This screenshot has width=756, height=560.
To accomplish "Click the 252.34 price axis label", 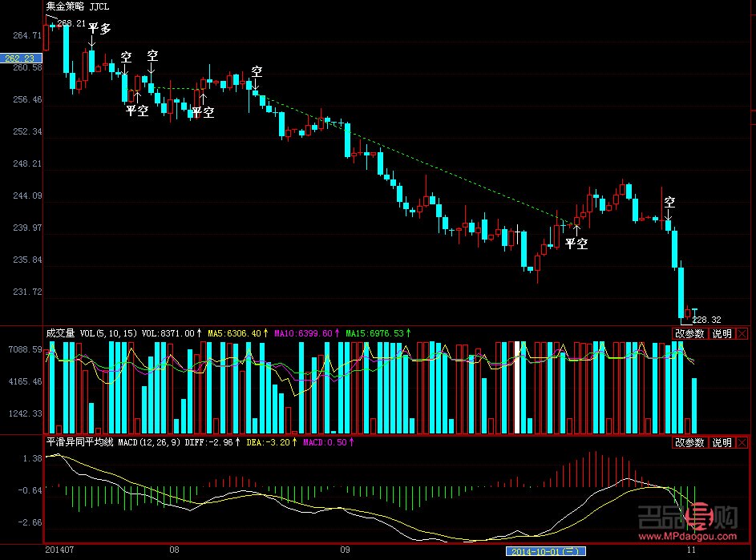I will pos(27,131).
